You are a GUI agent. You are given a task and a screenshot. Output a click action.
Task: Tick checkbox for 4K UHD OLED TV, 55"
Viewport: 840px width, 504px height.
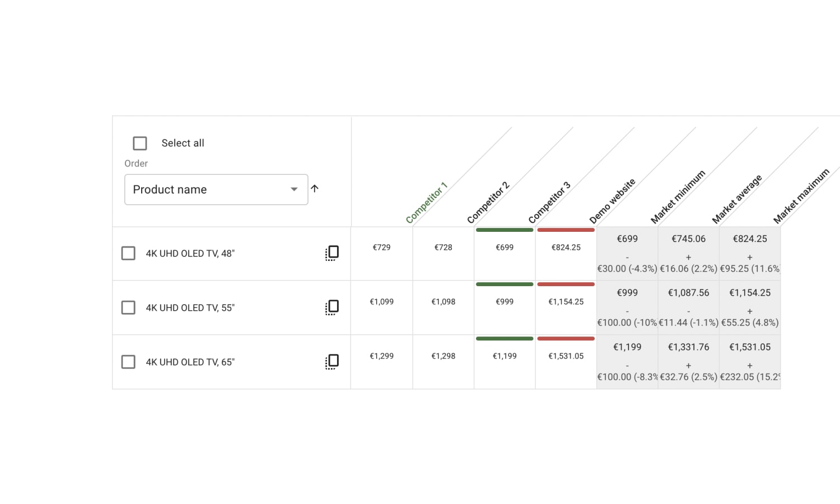128,307
